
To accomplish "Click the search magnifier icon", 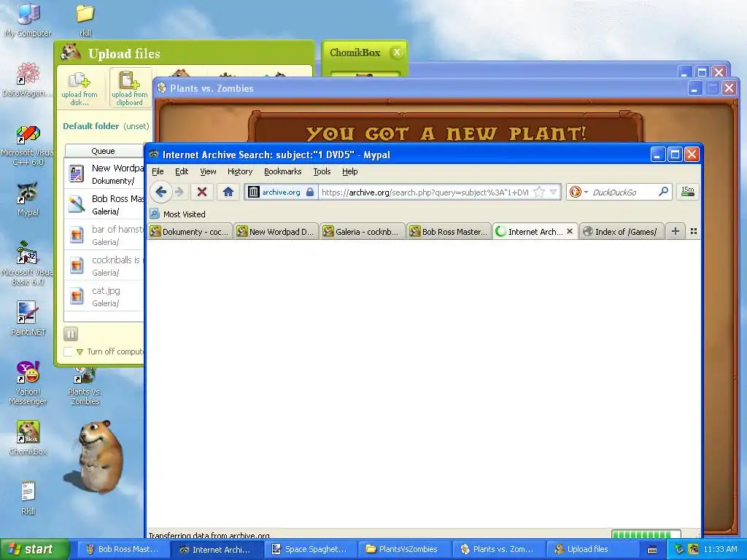I will (663, 192).
